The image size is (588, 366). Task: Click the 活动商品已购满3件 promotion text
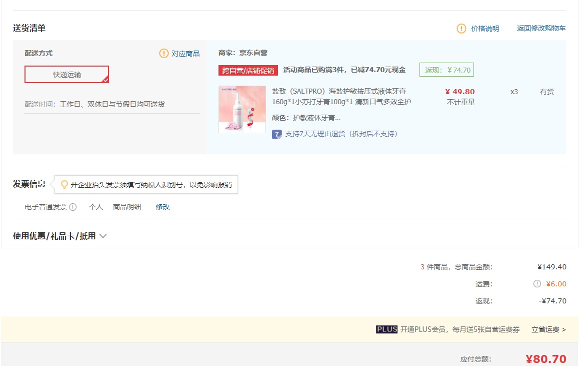[344, 70]
